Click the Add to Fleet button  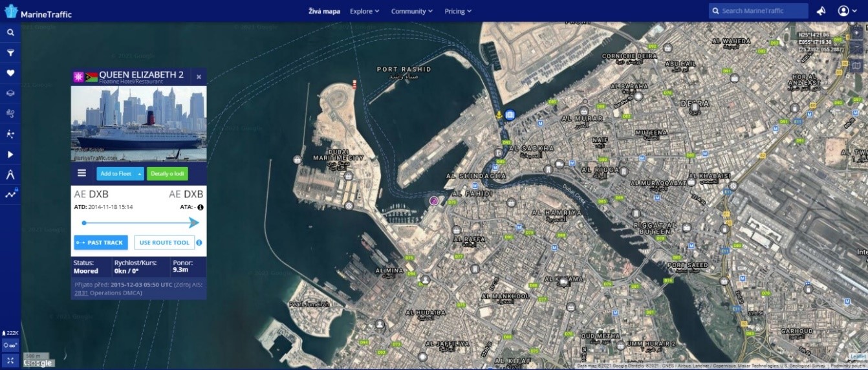point(116,173)
